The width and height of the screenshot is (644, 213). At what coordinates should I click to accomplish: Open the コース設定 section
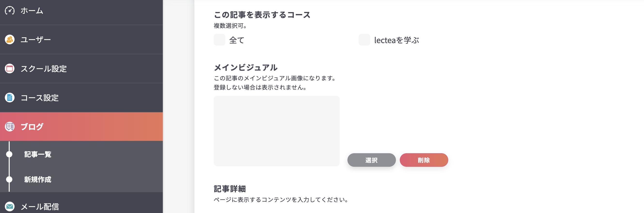pyautogui.click(x=39, y=98)
